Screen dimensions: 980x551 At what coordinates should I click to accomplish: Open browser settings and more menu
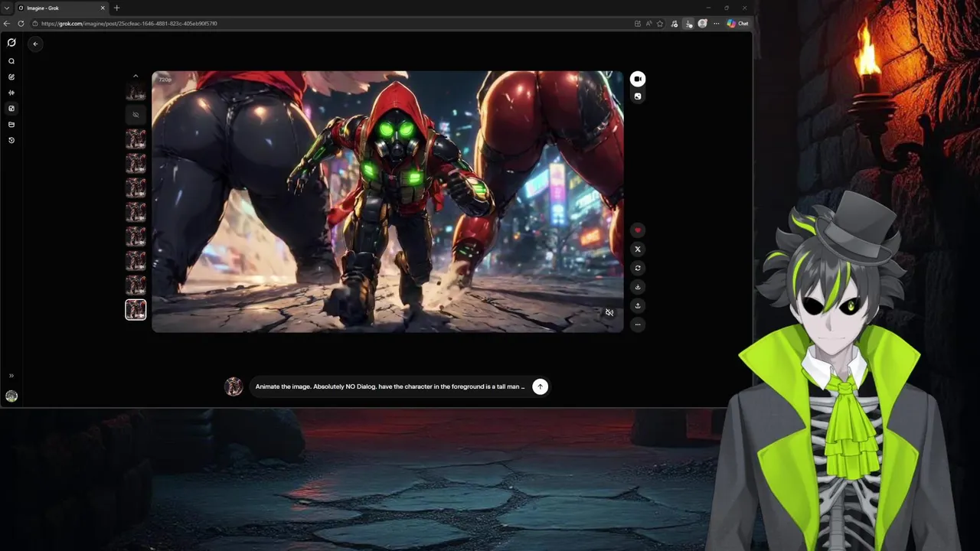716,24
